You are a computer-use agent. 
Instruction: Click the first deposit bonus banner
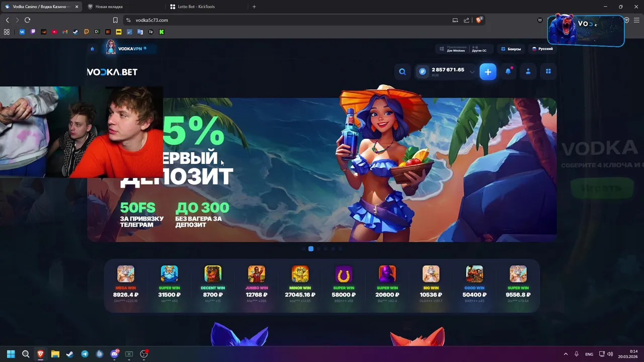click(322, 170)
